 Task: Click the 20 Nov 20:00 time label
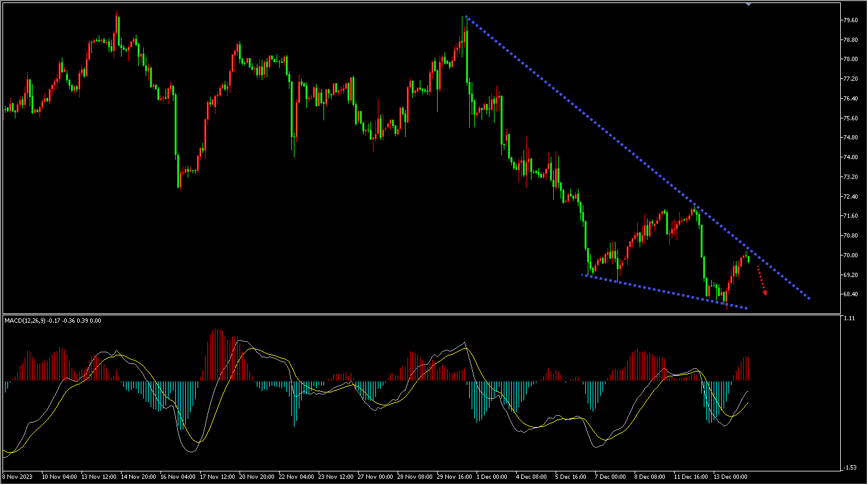257,477
